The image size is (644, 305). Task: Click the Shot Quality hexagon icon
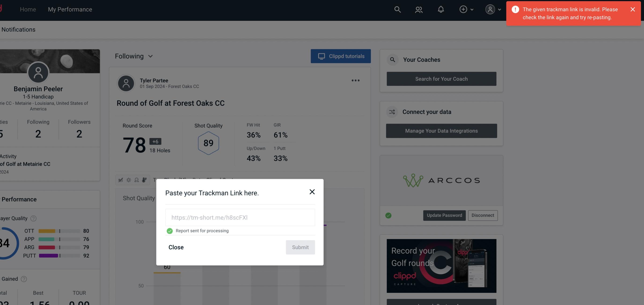[208, 143]
